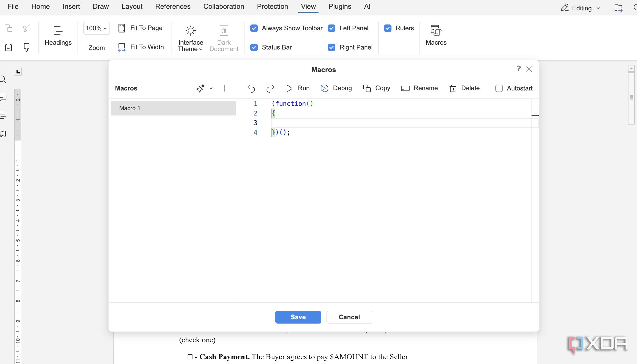Screen dimensions: 637x364
Task: Click the Save button
Action: (x=298, y=317)
